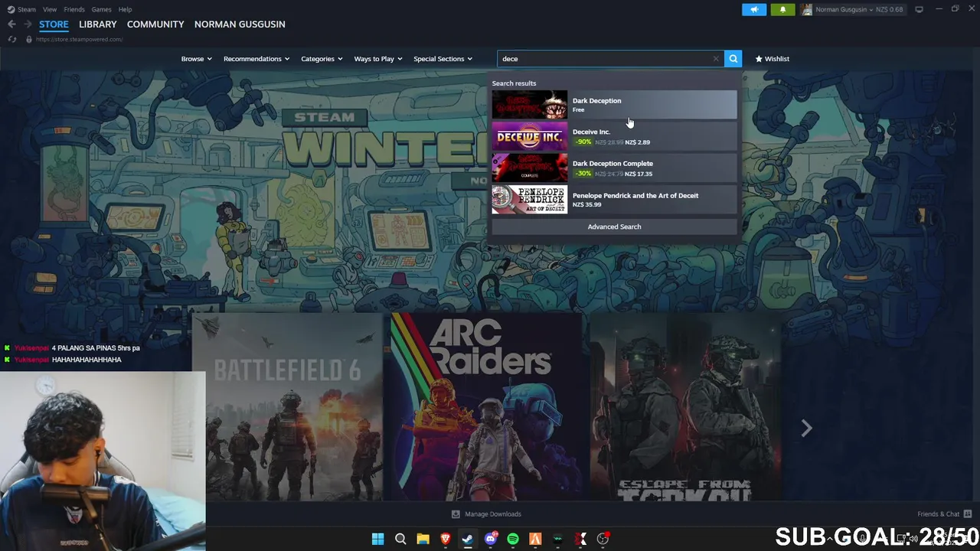Open the Help menu

125,9
